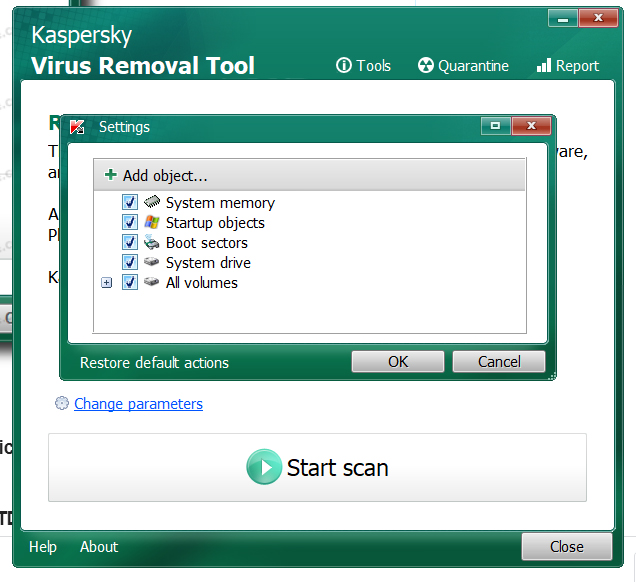Image resolution: width=636 pixels, height=582 pixels.
Task: Select the Boot sectors list entry text
Action: [x=207, y=243]
